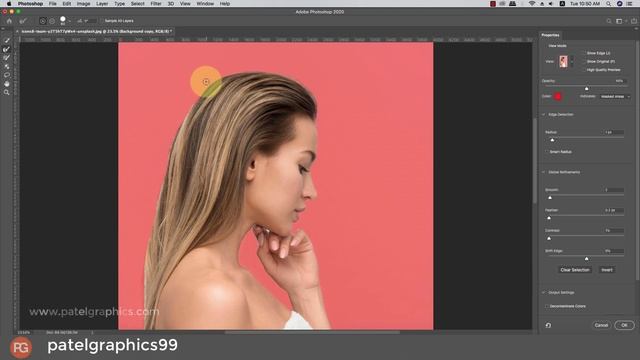Collapse the View Mode section
This screenshot has width=640, height=360.
[544, 46]
